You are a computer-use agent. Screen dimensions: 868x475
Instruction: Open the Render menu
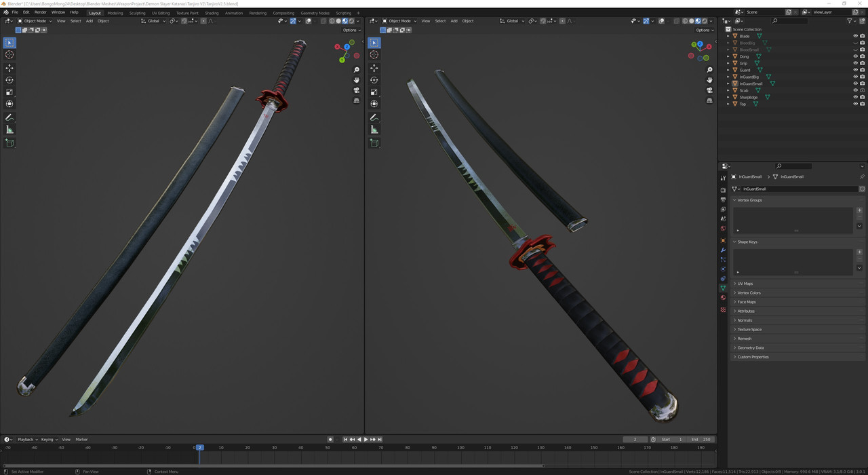(x=41, y=12)
